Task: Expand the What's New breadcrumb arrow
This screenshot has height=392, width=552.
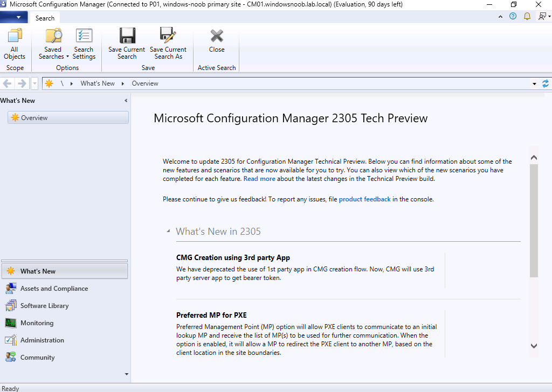Action: point(123,83)
